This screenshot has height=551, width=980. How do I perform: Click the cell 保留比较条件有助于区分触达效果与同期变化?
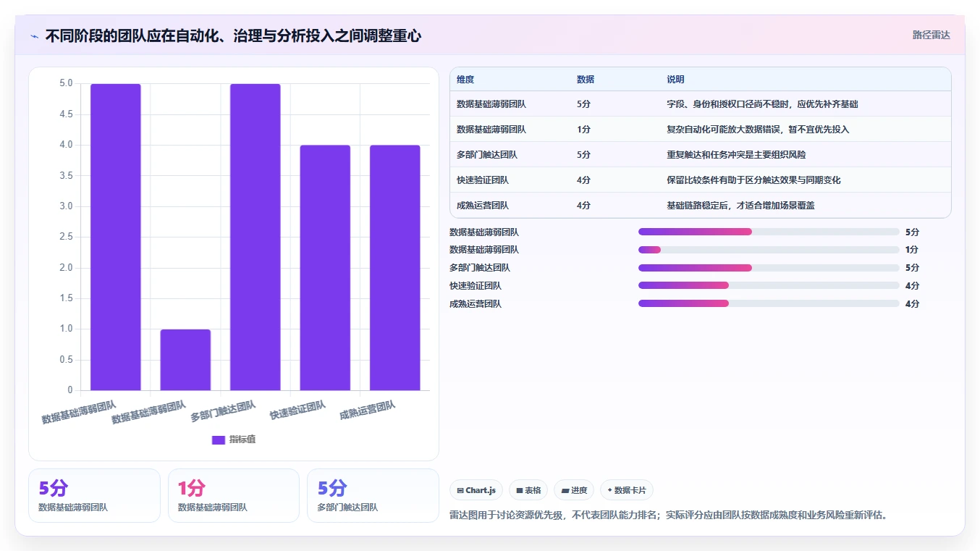753,180
